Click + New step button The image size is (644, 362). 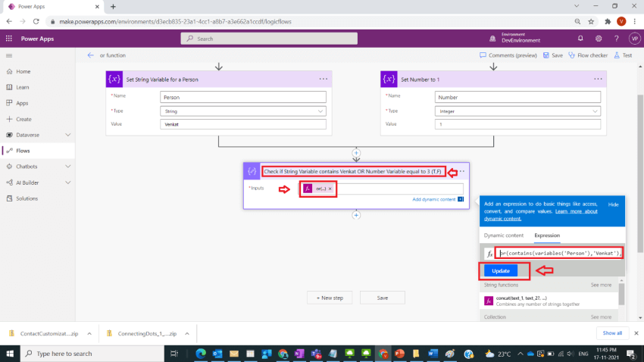[x=330, y=298]
